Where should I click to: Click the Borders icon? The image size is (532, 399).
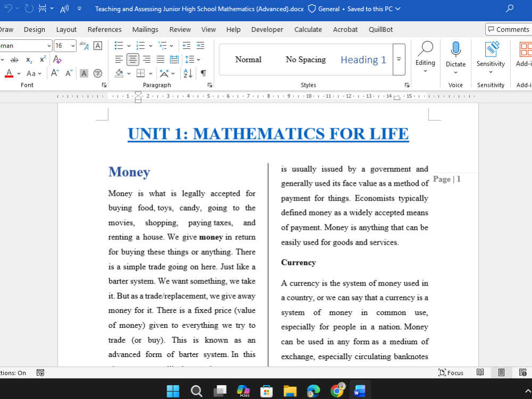[140, 73]
